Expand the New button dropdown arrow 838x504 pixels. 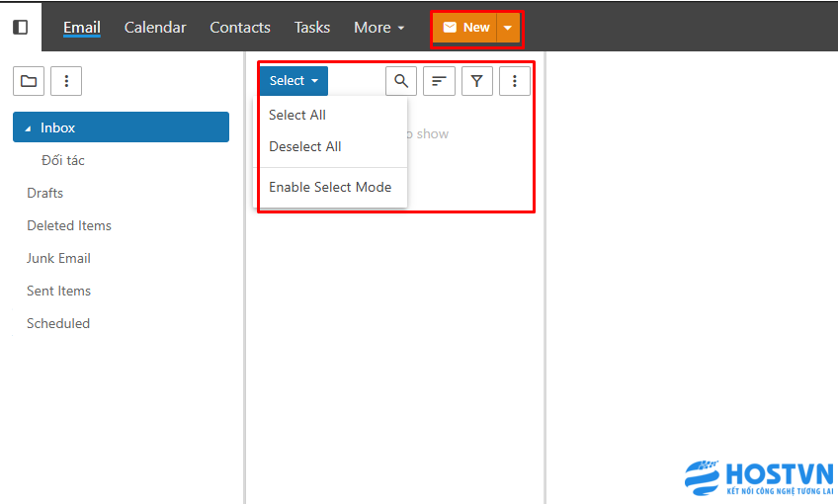tap(507, 28)
